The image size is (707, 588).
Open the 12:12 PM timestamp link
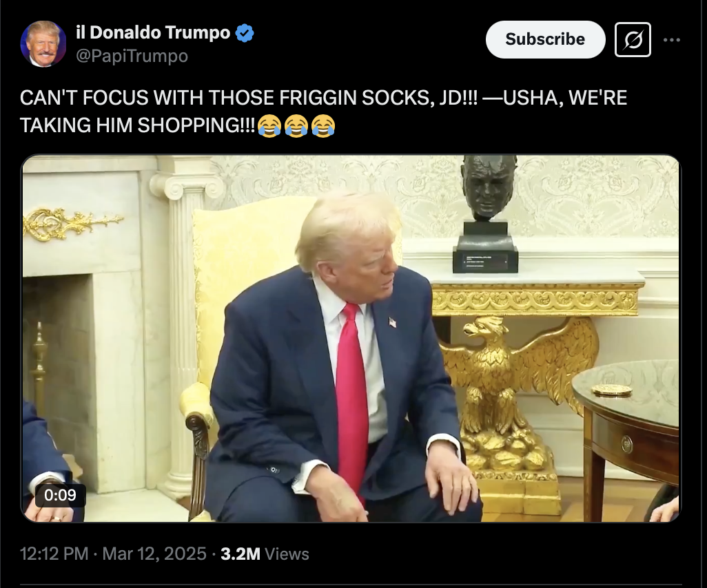[54, 554]
